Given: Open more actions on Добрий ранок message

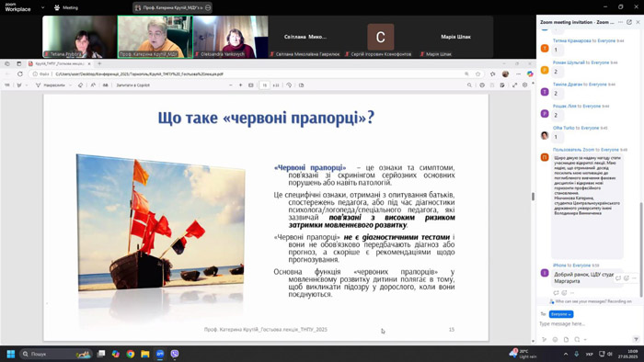Looking at the screenshot, I should point(572,293).
